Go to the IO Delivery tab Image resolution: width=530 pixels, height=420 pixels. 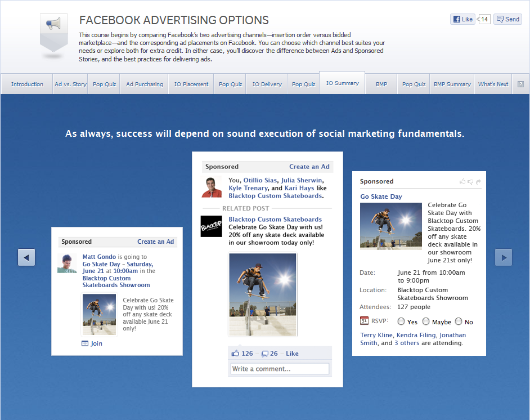[x=267, y=84]
